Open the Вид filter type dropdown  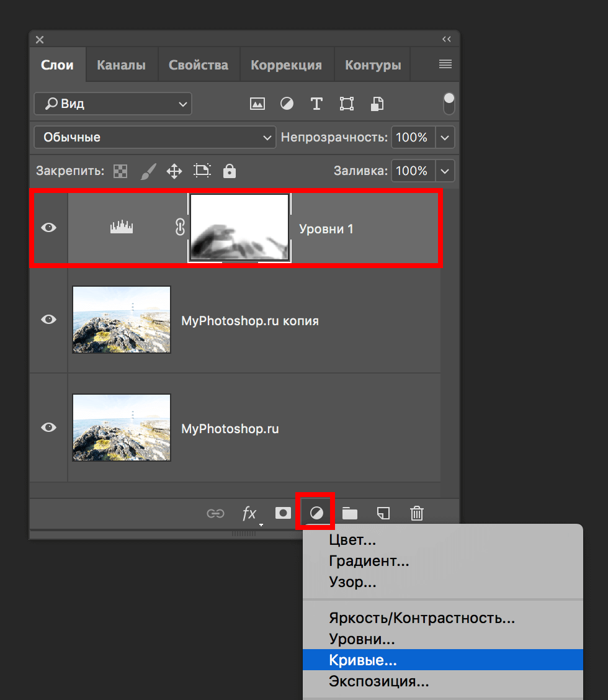coord(113,104)
